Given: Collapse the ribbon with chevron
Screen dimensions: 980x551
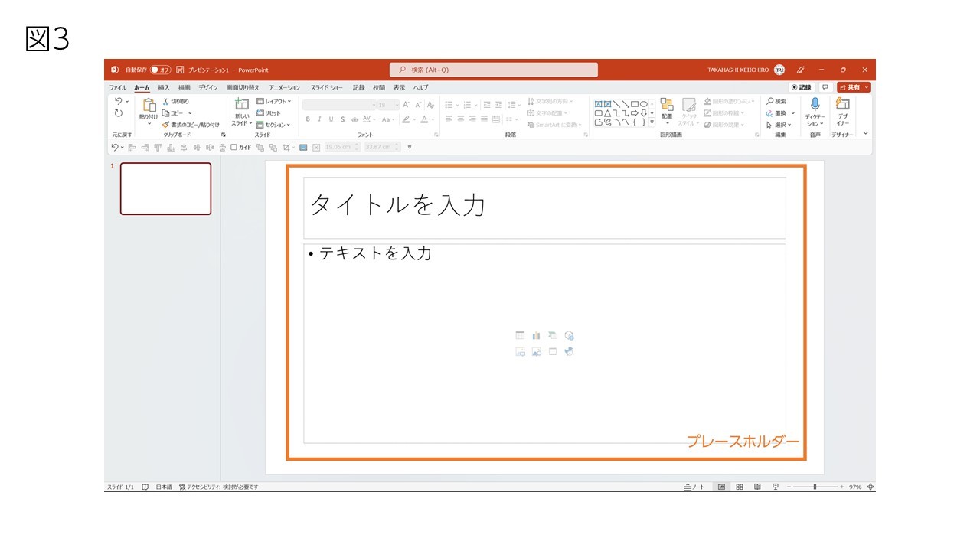Looking at the screenshot, I should [866, 133].
